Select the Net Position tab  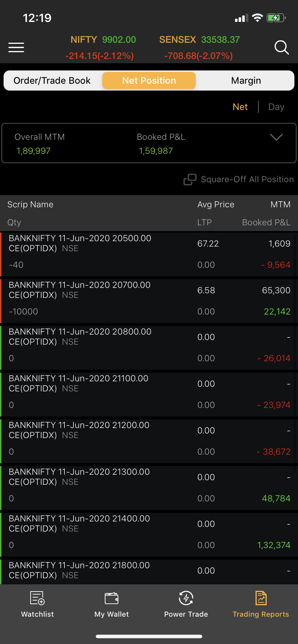tap(149, 80)
